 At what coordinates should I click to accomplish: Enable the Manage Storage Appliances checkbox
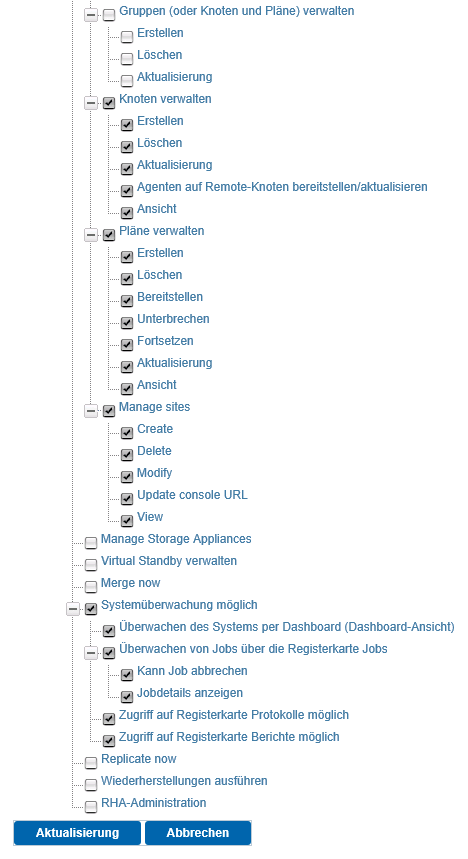(x=91, y=543)
